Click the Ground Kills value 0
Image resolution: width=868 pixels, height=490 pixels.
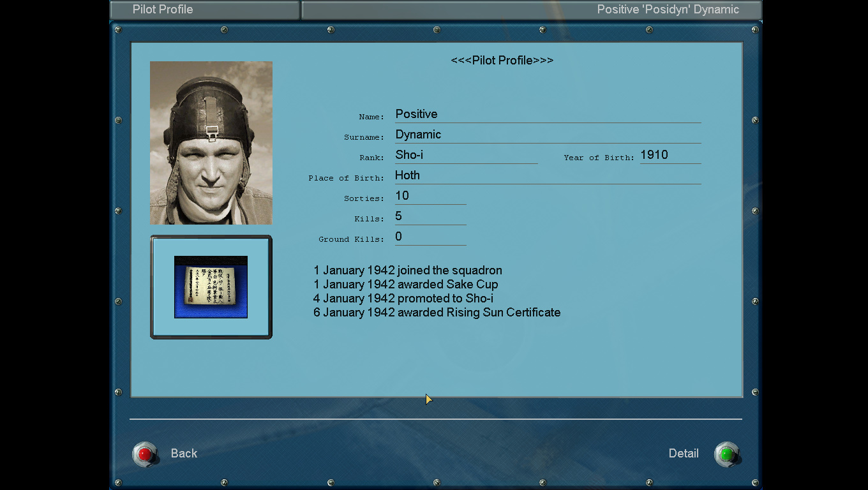pos(430,237)
